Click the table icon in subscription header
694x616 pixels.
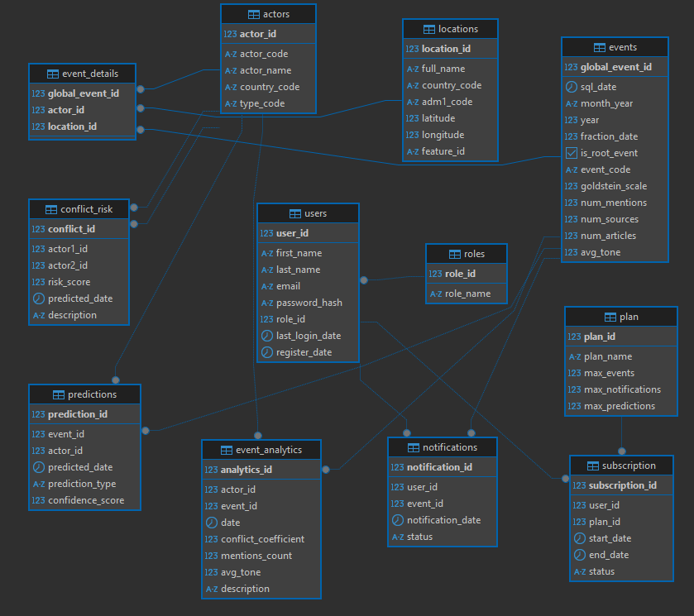tap(594, 466)
